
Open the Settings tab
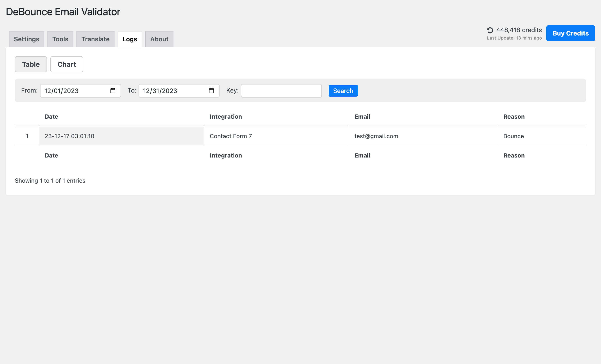pyautogui.click(x=27, y=39)
